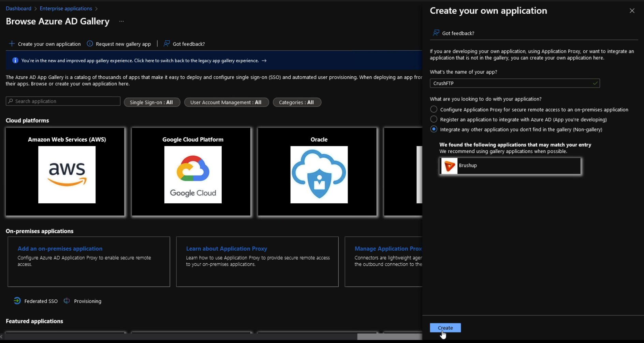This screenshot has height=343, width=644.
Task: Click the Featured applications heading
Action: pyautogui.click(x=34, y=321)
